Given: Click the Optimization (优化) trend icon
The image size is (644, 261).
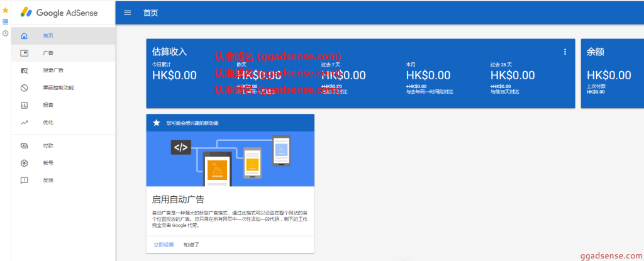Looking at the screenshot, I should (25, 122).
